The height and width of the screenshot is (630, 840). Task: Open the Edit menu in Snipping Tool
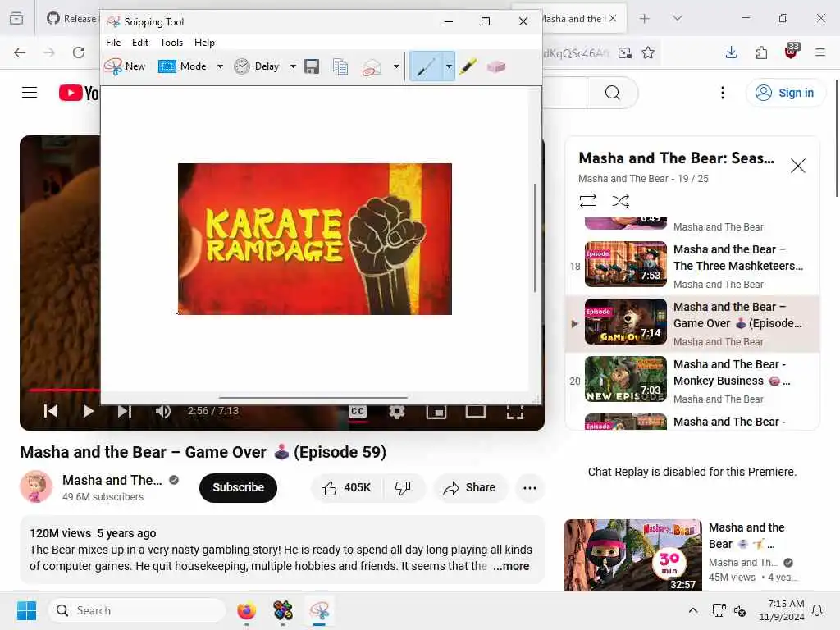pos(139,43)
